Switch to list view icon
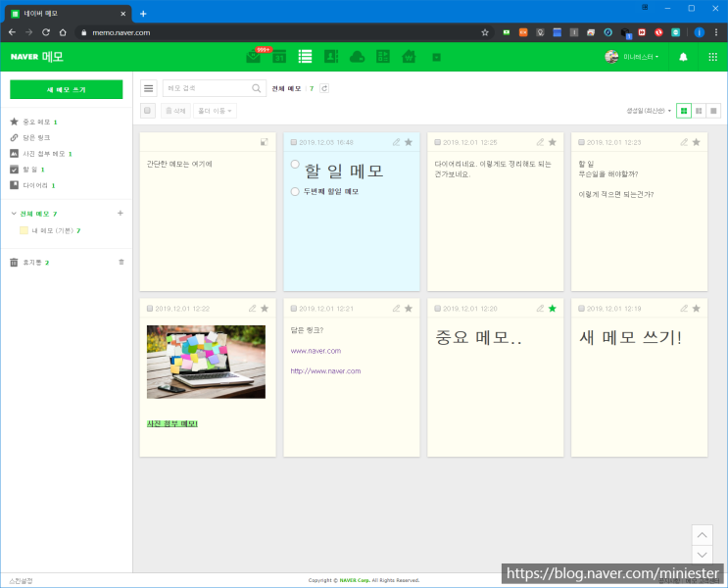This screenshot has width=728, height=588. pos(713,111)
